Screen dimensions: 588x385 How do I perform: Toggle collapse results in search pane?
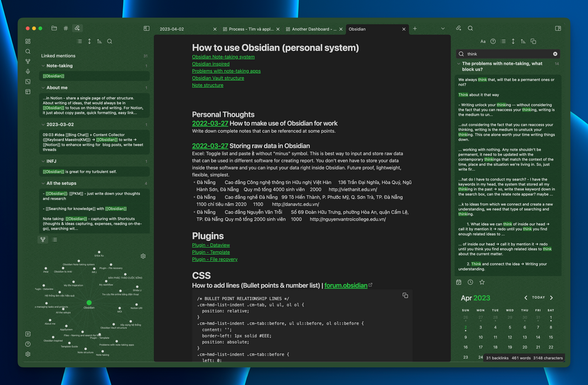[503, 41]
